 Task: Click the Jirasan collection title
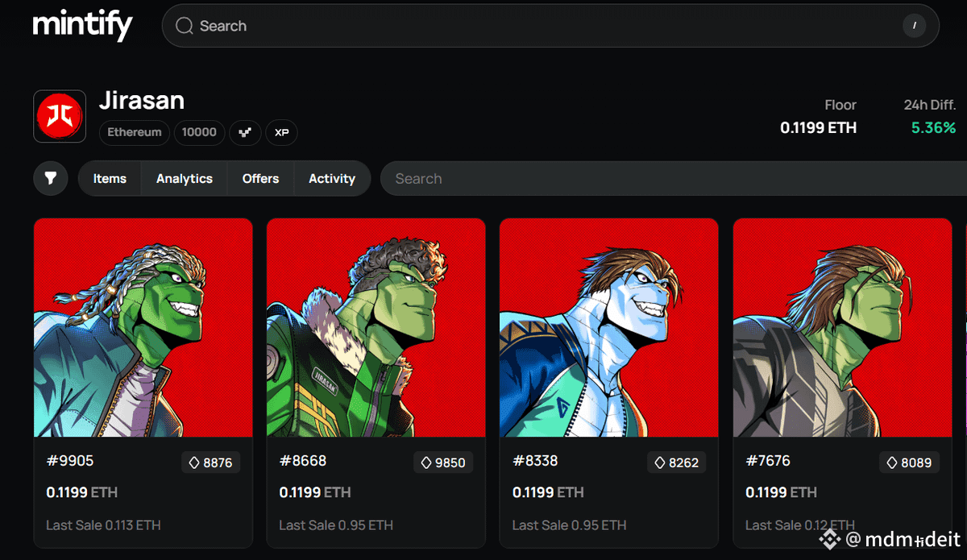tap(142, 101)
